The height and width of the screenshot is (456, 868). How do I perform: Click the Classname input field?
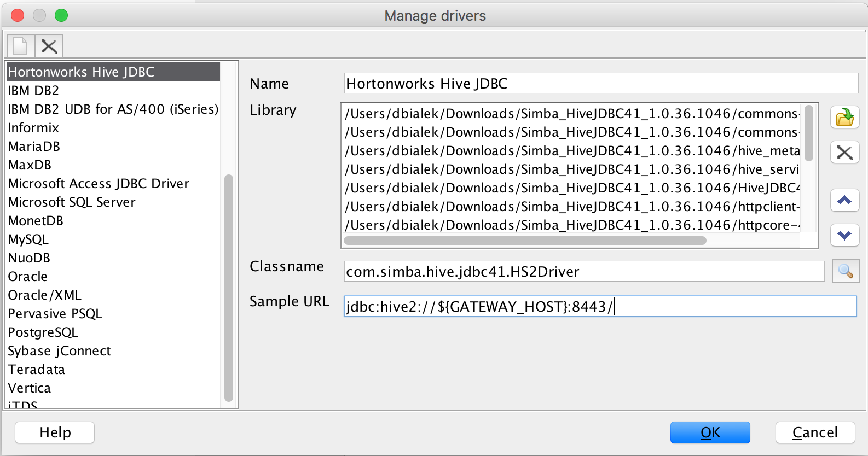coord(584,271)
